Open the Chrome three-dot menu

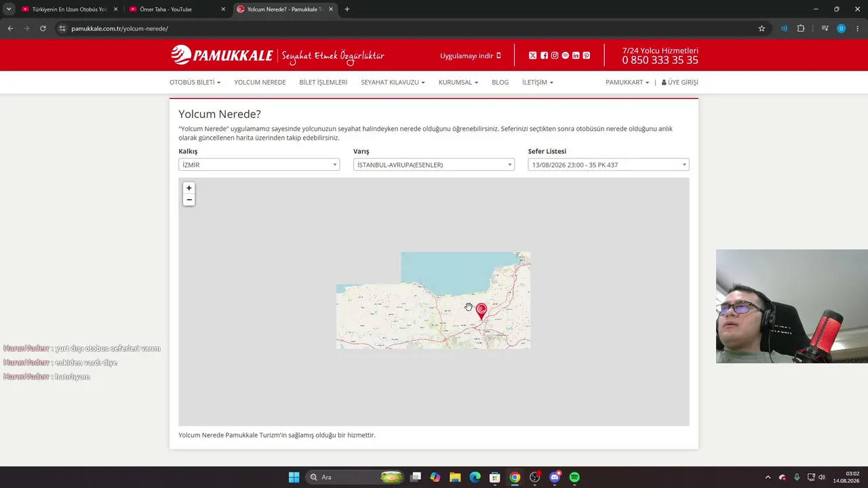(858, 28)
